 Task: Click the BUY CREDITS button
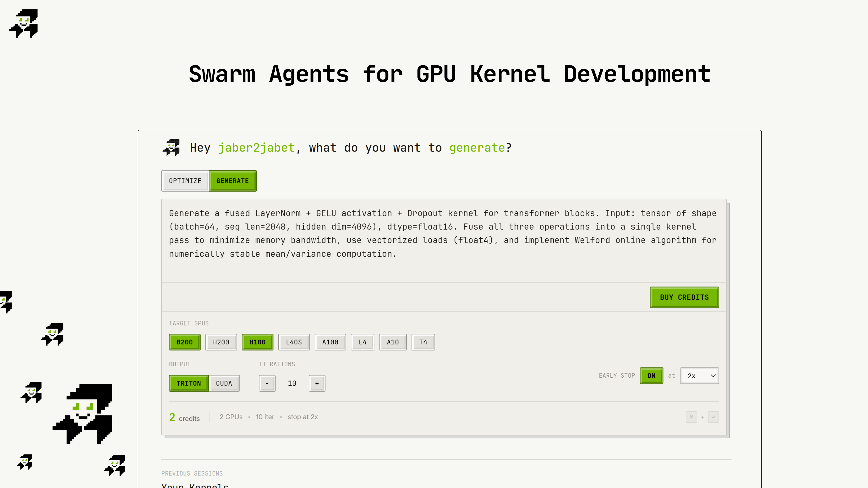tap(684, 297)
